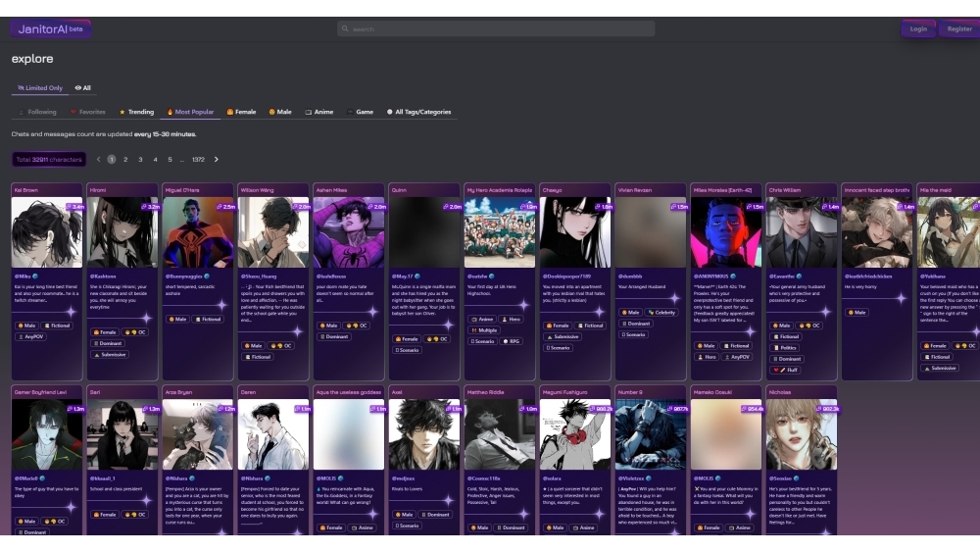
Task: Open the Miguel O'Hara character thumbnail
Action: click(199, 232)
